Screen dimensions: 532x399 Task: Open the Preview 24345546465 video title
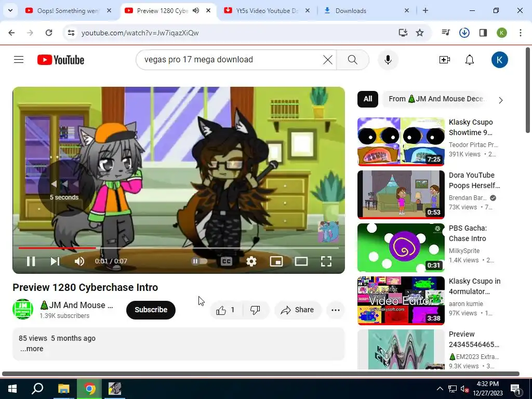coord(474,339)
